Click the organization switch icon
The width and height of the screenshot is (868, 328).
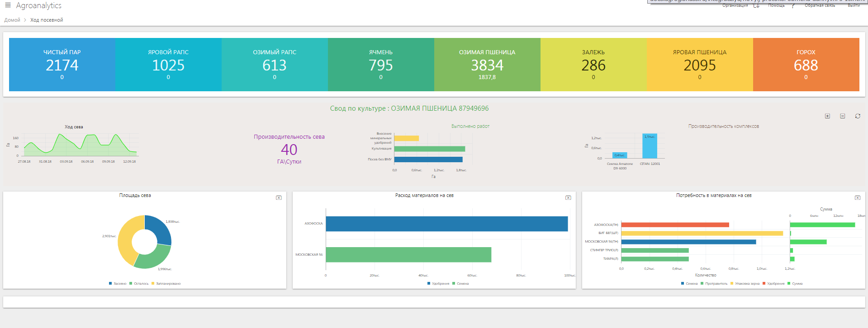coord(756,6)
